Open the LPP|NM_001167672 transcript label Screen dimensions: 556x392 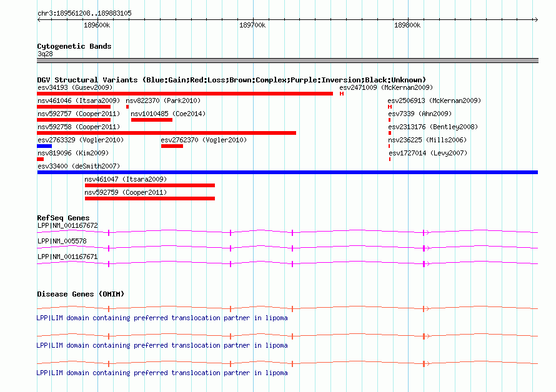click(67, 225)
